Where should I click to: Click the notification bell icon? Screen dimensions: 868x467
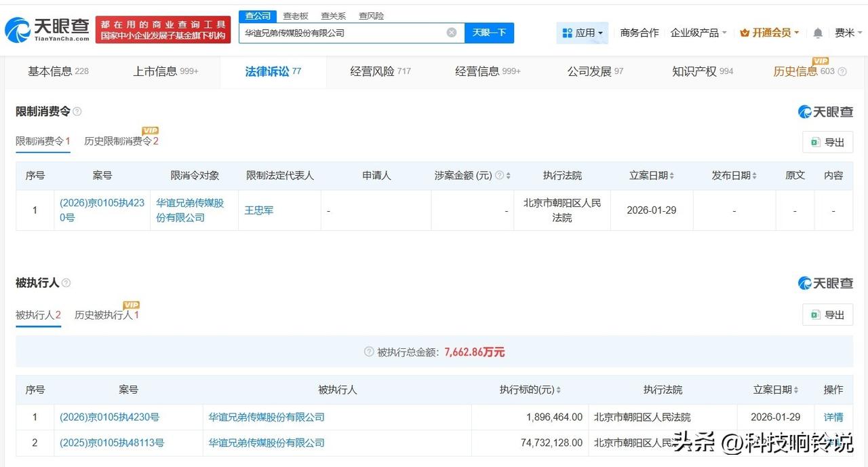coord(816,32)
